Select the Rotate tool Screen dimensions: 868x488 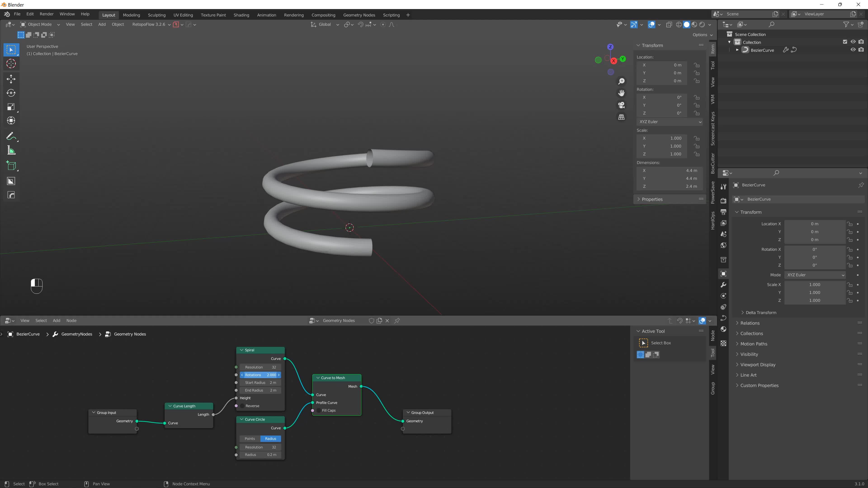pyautogui.click(x=11, y=93)
